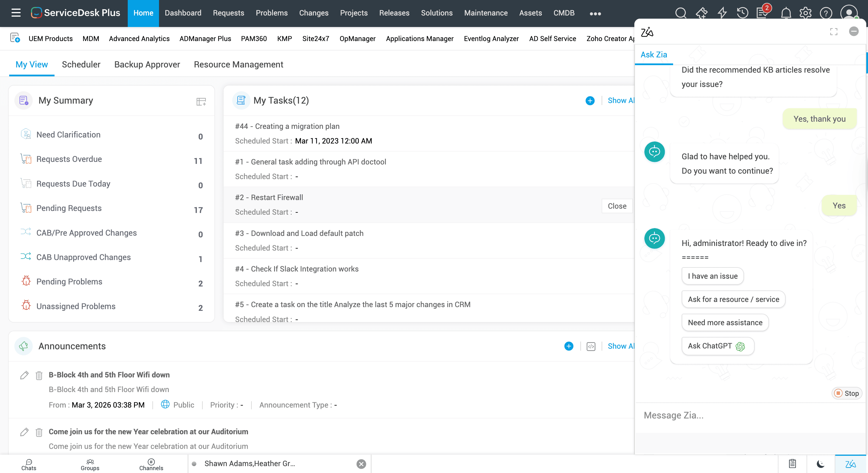868x473 pixels.
Task: Minimize the Zia chat panel
Action: point(854,31)
